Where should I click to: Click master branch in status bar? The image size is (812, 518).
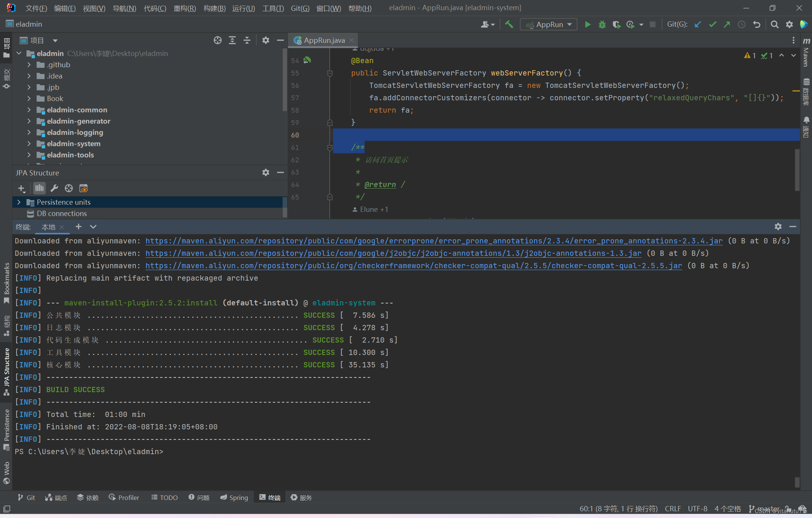pyautogui.click(x=765, y=509)
